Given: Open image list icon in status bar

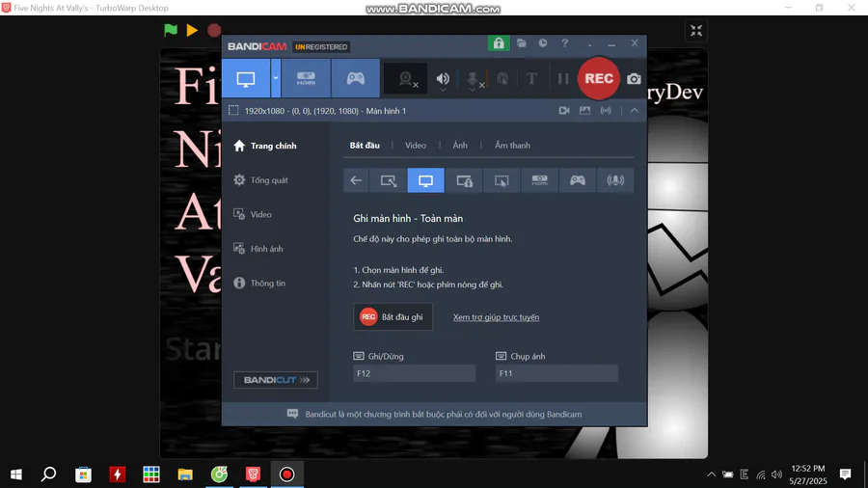Looking at the screenshot, I should pyautogui.click(x=584, y=111).
